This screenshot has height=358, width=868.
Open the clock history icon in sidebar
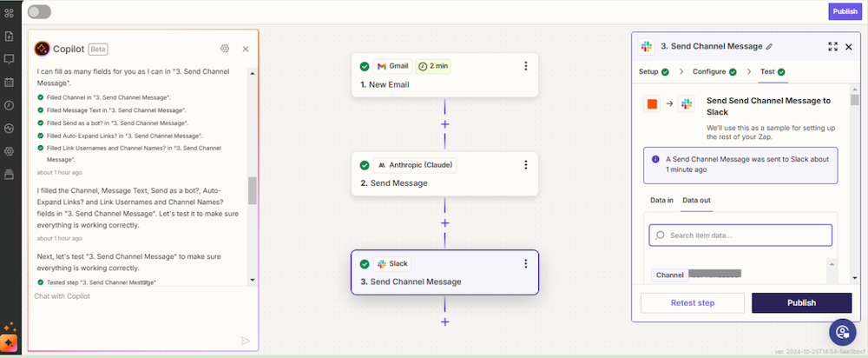9,105
